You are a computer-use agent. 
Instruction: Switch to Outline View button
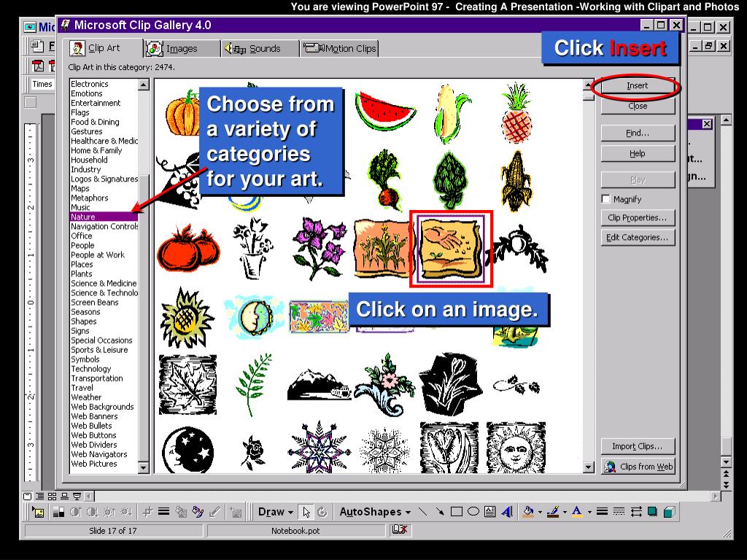[40, 496]
